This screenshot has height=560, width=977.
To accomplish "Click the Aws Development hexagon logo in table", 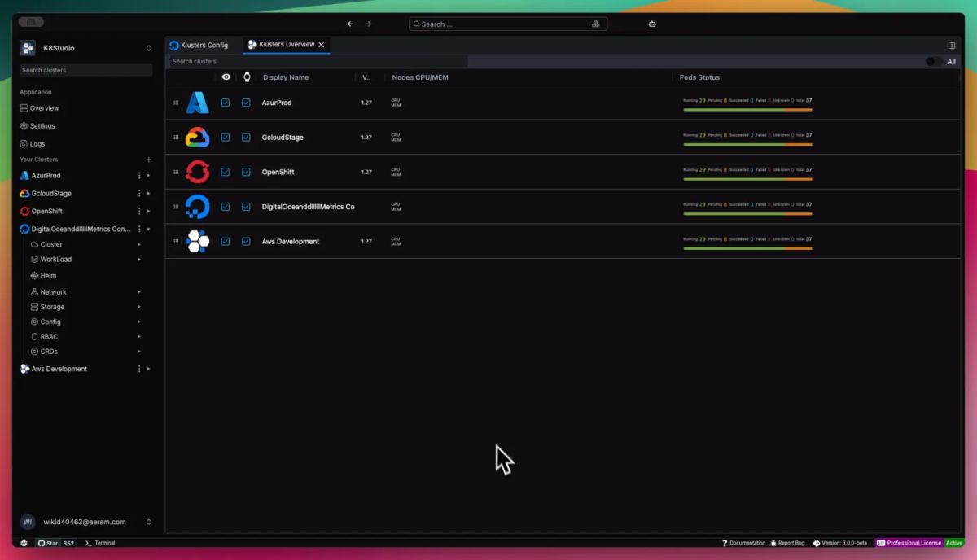I will 197,242.
